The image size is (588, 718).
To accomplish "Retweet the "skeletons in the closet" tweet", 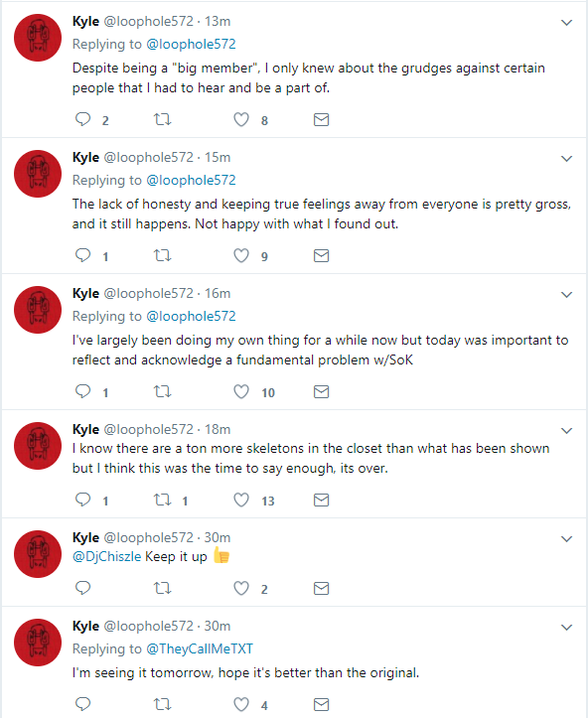I will click(x=162, y=500).
